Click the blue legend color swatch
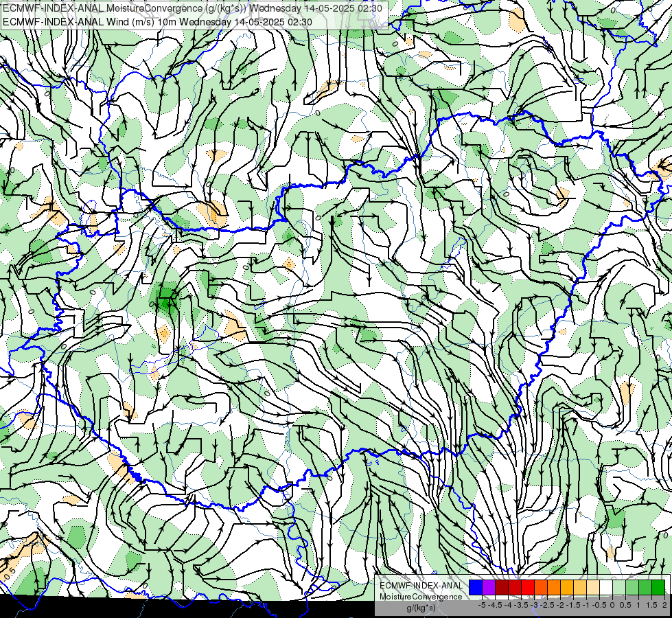This screenshot has height=618, width=672. (476, 588)
